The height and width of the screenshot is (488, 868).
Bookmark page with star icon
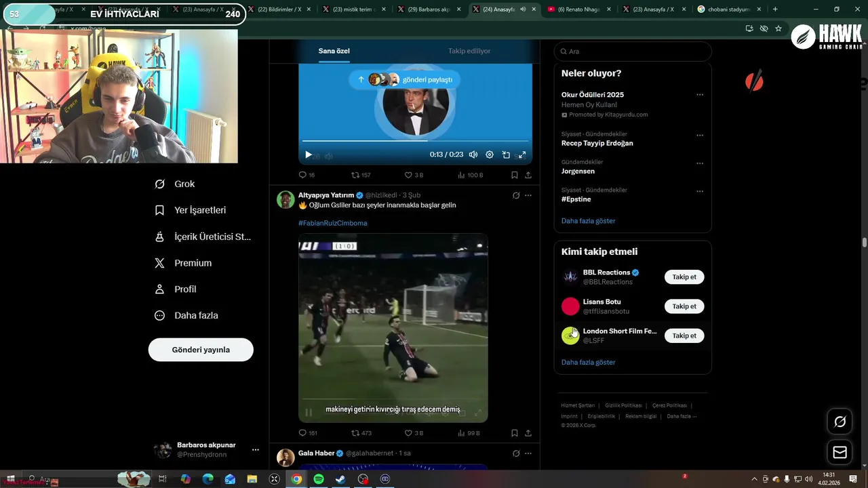(778, 28)
